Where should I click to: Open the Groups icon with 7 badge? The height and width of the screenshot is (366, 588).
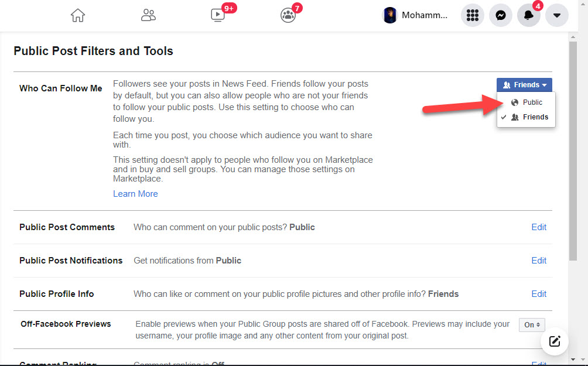(288, 16)
